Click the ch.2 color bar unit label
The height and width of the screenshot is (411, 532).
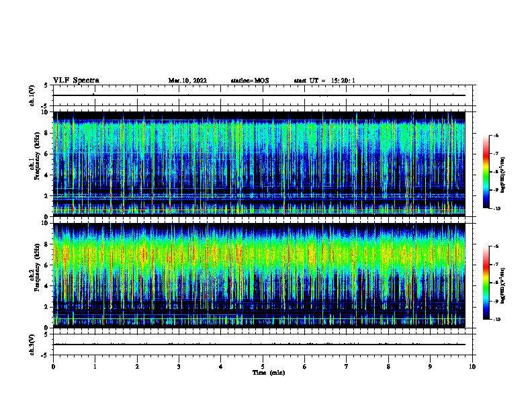(503, 286)
